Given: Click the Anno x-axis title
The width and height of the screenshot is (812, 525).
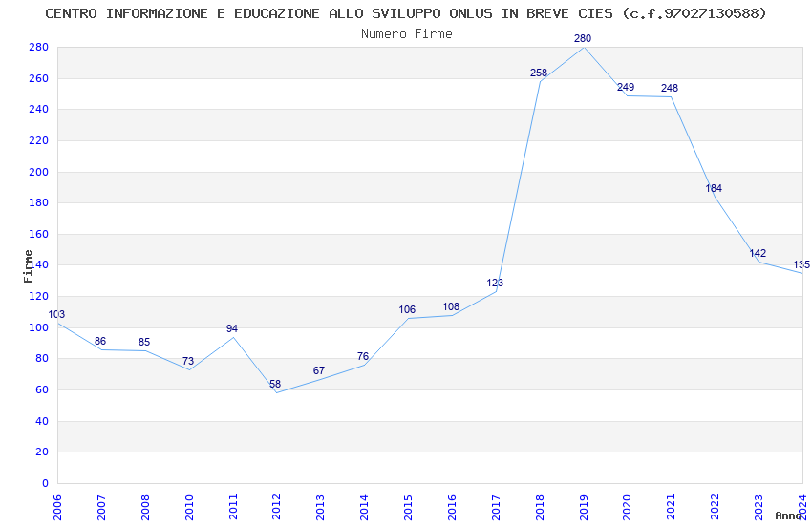Looking at the screenshot, I should click(x=788, y=515).
